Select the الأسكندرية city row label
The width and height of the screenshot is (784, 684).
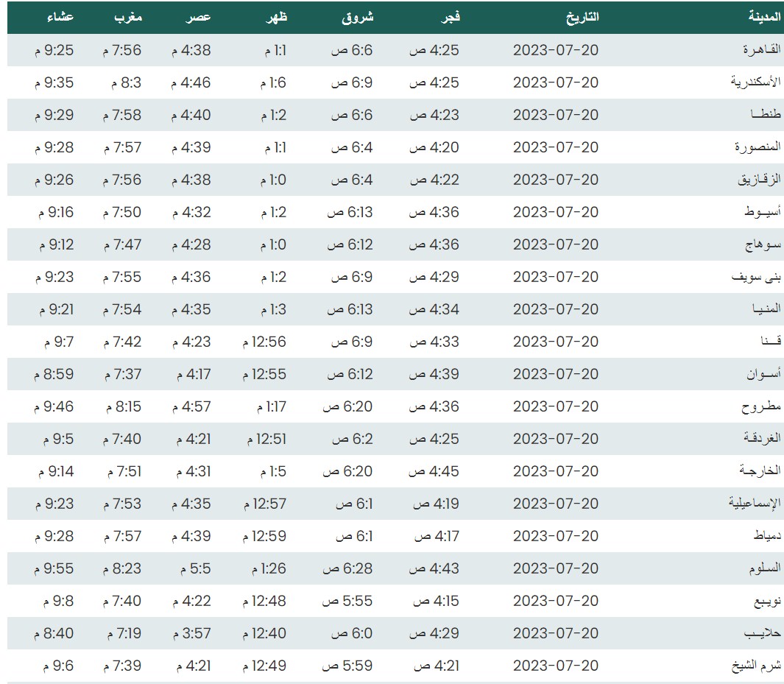click(x=755, y=82)
